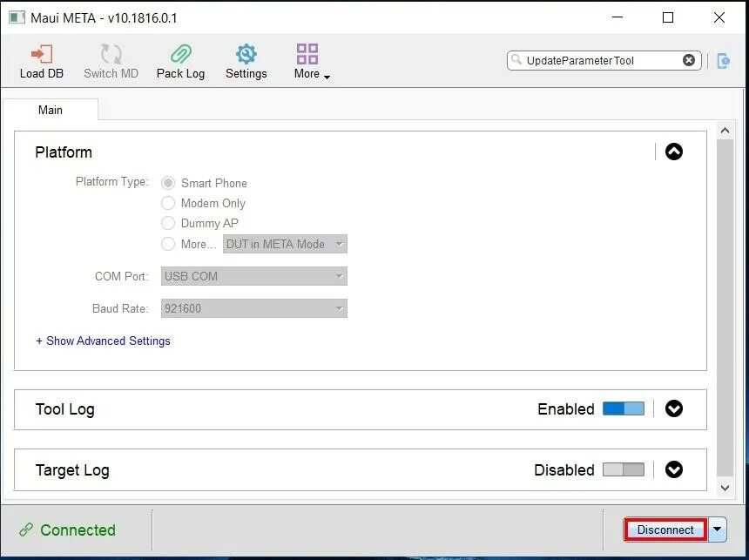Click the document icon right of search box
The height and width of the screenshot is (560, 749).
click(x=724, y=61)
